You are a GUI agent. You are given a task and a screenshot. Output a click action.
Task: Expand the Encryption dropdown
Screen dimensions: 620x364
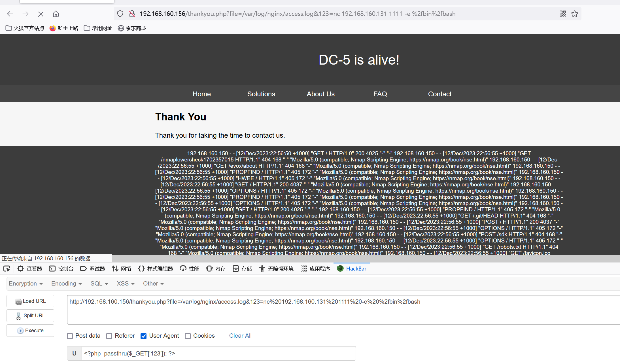26,284
